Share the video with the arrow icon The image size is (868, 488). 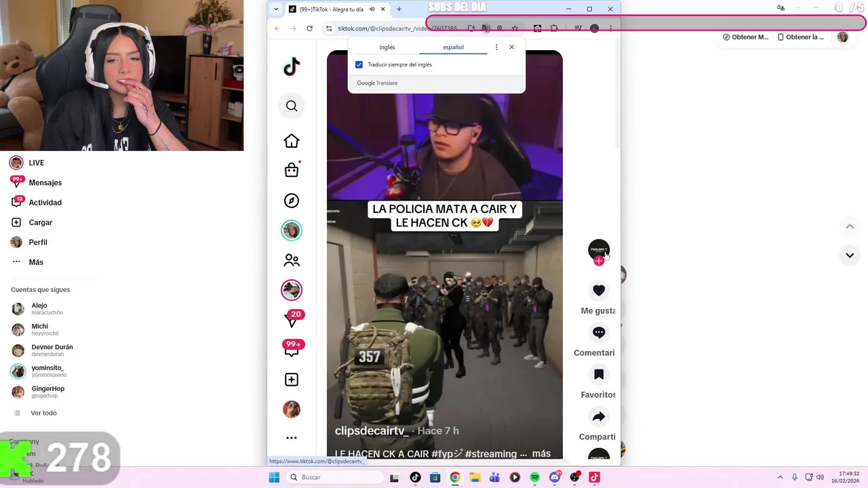(599, 416)
